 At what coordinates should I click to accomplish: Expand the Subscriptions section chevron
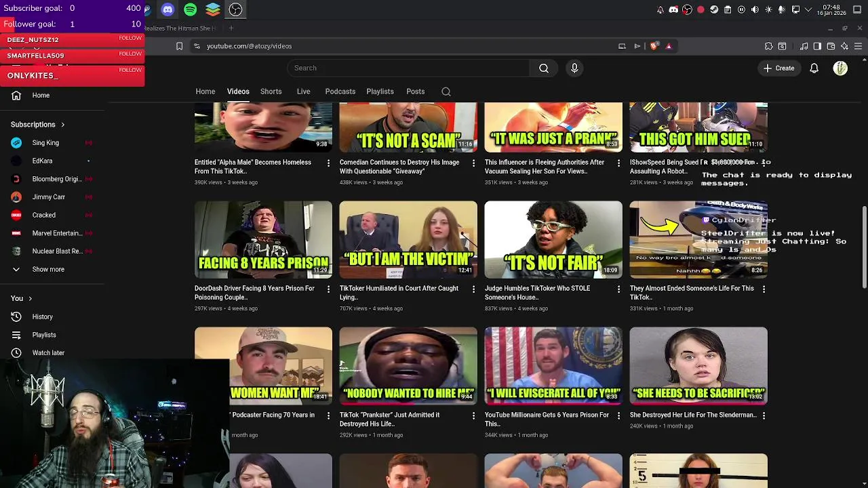62,125
